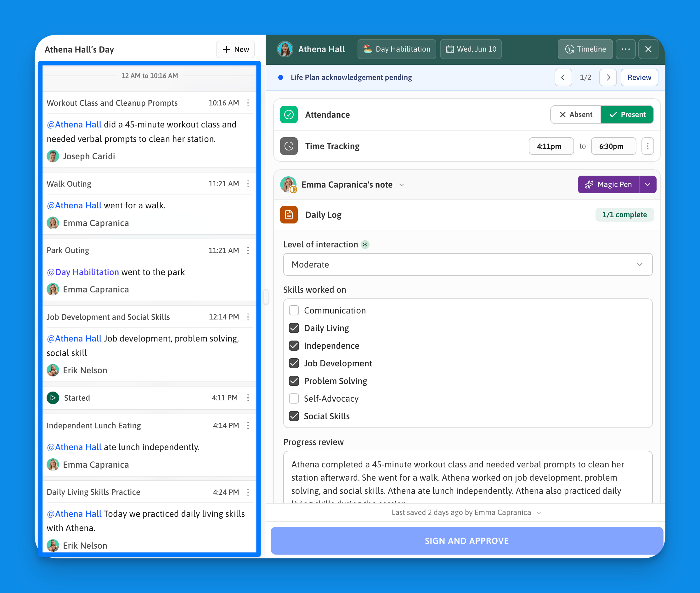Edit the 4:11pm start time field
This screenshot has height=593, width=700.
pyautogui.click(x=551, y=146)
